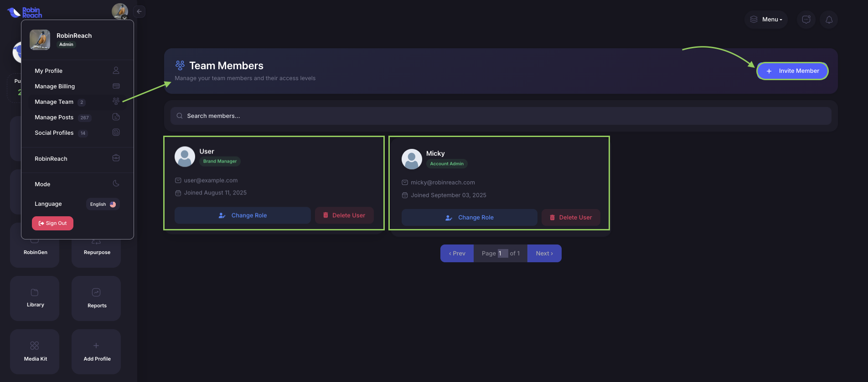Screen dimensions: 868x382
Task: Click the RobinReach logo
Action: 25,12
